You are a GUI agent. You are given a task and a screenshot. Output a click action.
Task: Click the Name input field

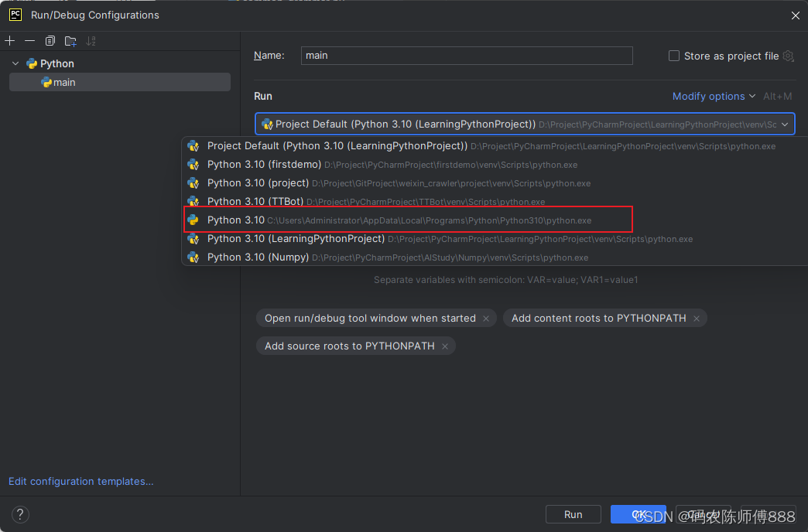(467, 56)
